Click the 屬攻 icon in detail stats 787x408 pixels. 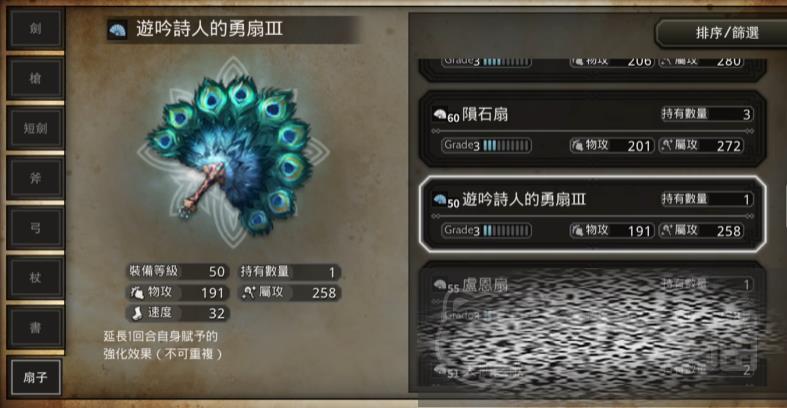(x=248, y=292)
